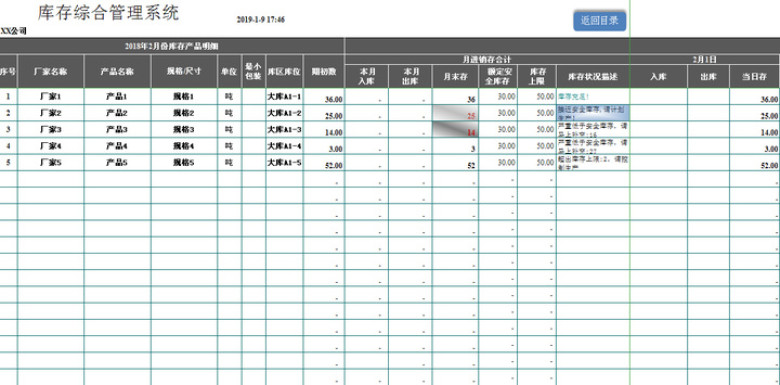The width and height of the screenshot is (780, 385).
Task: Click cell 产品5
Action: pos(117,162)
